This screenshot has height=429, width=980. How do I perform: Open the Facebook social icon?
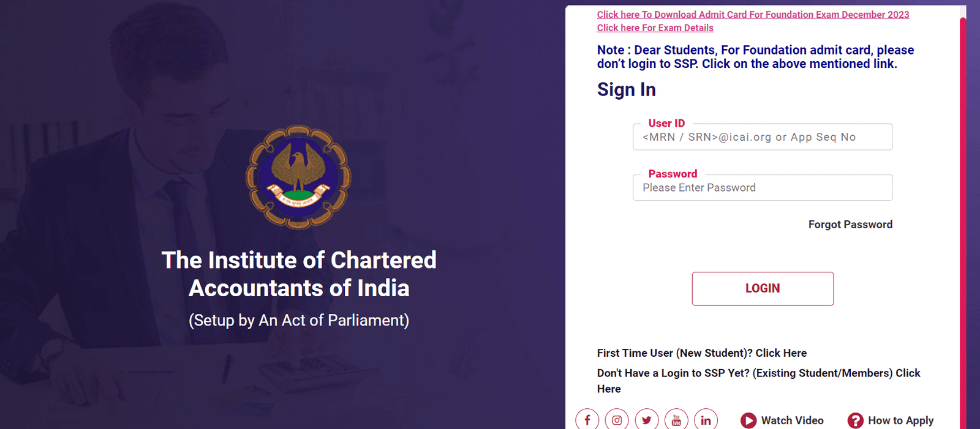tap(587, 420)
